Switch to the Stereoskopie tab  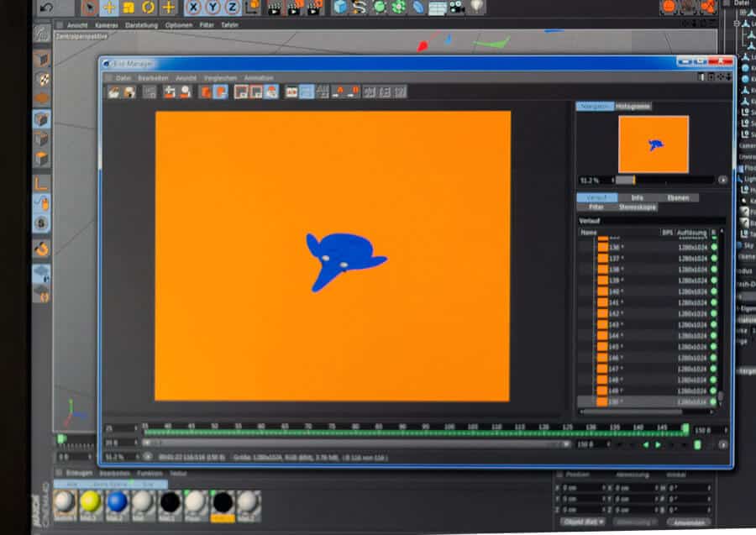click(x=638, y=207)
